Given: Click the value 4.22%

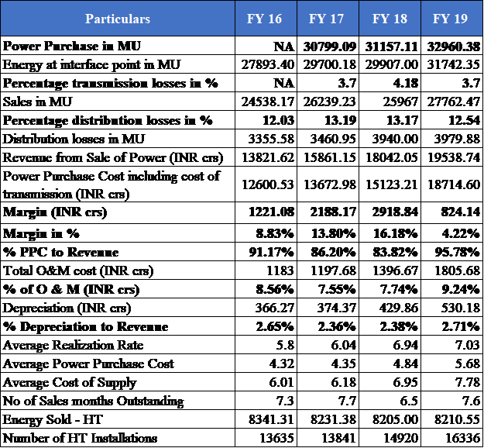Looking at the screenshot, I should (461, 233).
